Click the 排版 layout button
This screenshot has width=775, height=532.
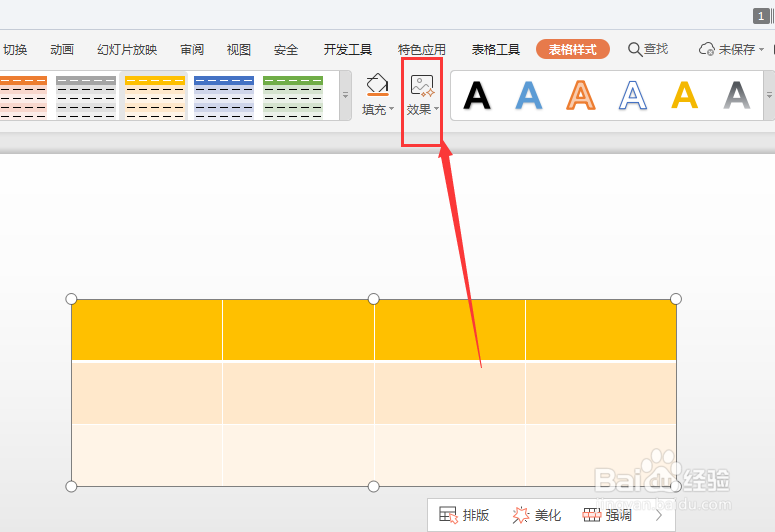464,515
